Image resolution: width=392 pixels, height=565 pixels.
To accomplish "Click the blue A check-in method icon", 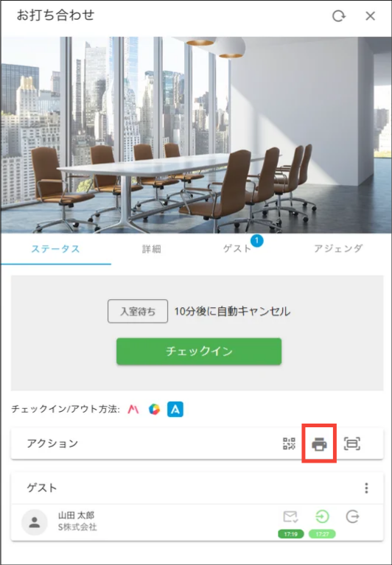I will (175, 410).
